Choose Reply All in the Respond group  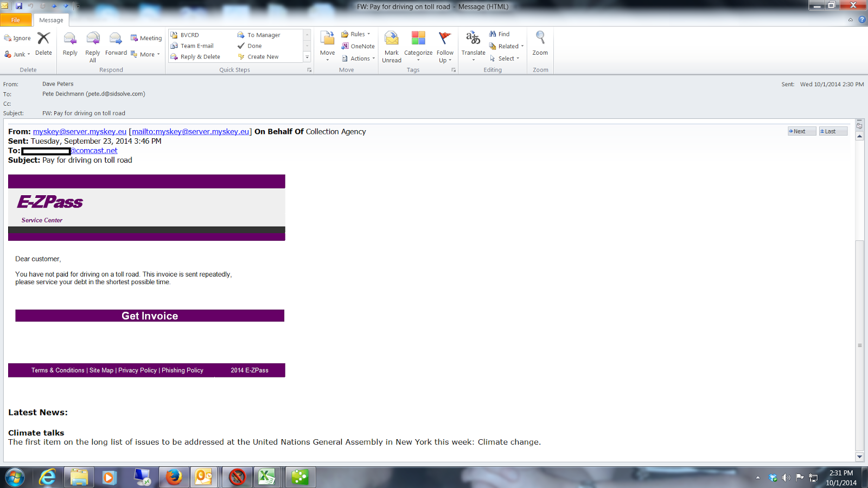click(x=93, y=47)
